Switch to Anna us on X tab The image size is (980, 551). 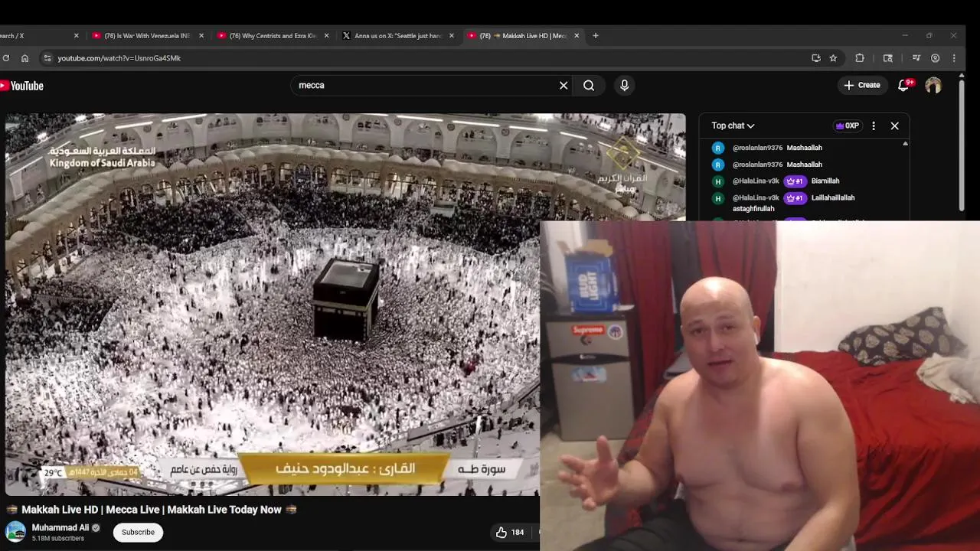tap(398, 35)
